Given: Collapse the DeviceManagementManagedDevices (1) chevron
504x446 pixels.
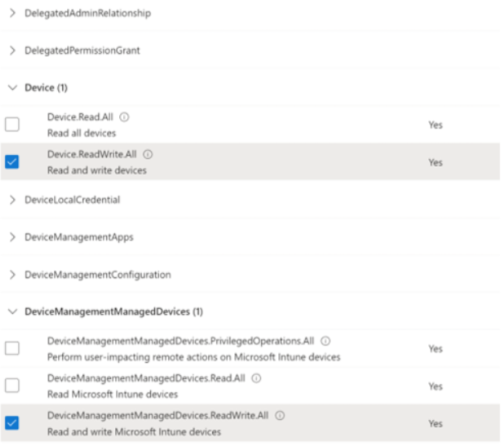Looking at the screenshot, I should pos(12,311).
